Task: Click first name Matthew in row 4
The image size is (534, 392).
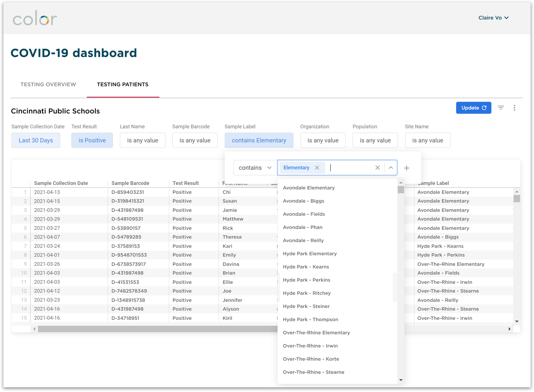Action: pyautogui.click(x=233, y=219)
